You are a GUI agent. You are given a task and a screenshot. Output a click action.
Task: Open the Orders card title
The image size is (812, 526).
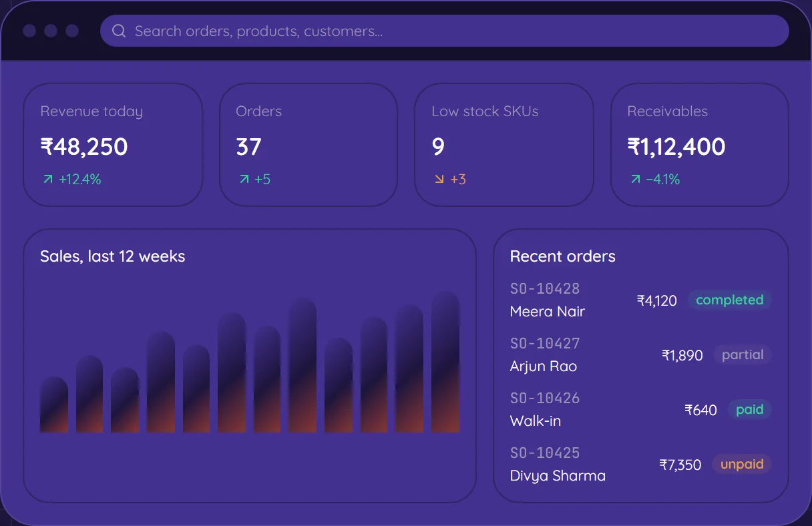(259, 111)
